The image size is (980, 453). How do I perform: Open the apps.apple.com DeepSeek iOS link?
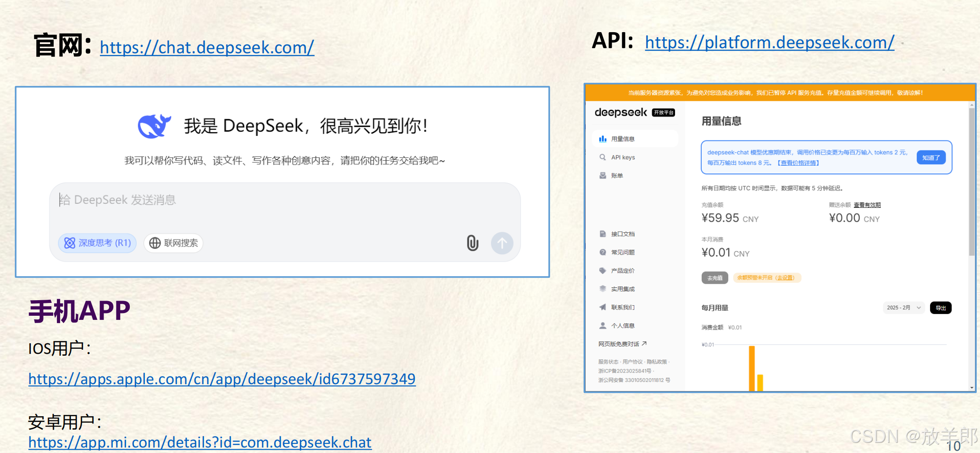(222, 379)
